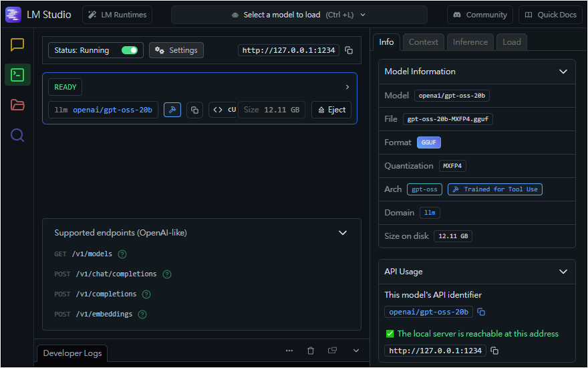
Task: Click the LM Studio logo icon
Action: (x=13, y=15)
